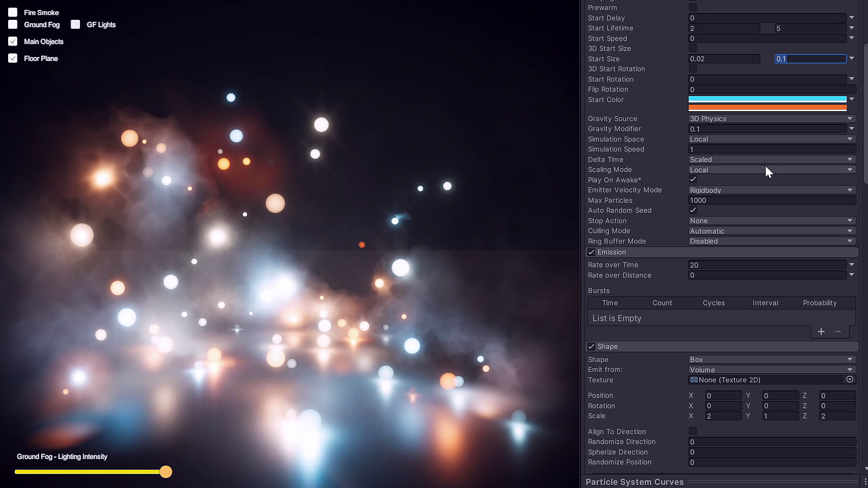Enable the Ground Fog checkbox
The image size is (868, 488).
tap(13, 24)
